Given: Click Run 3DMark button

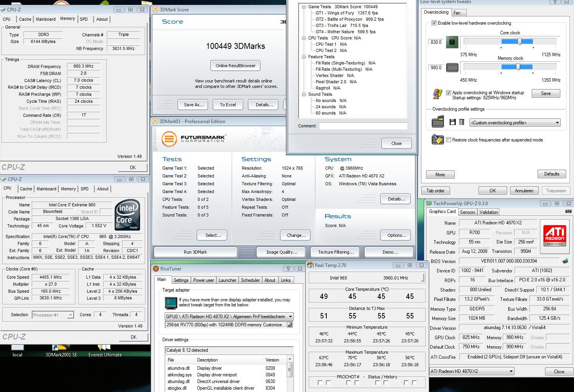Looking at the screenshot, I should 195,252.
